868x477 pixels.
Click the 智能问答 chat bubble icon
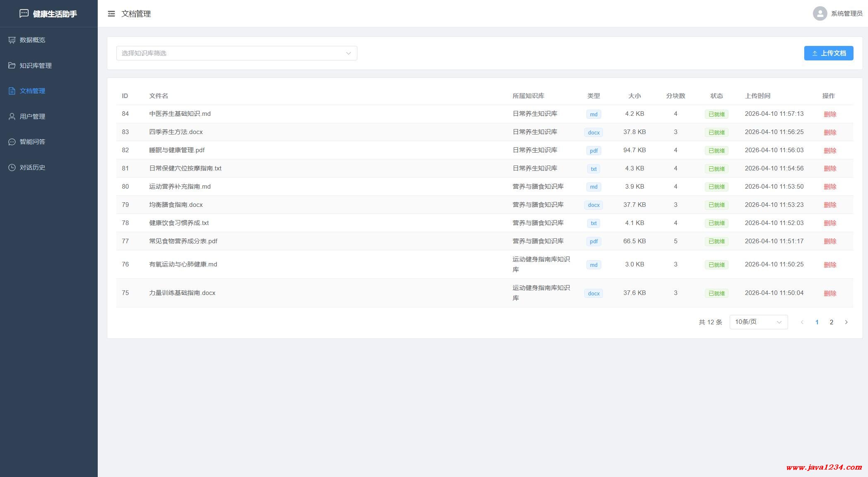tap(12, 142)
